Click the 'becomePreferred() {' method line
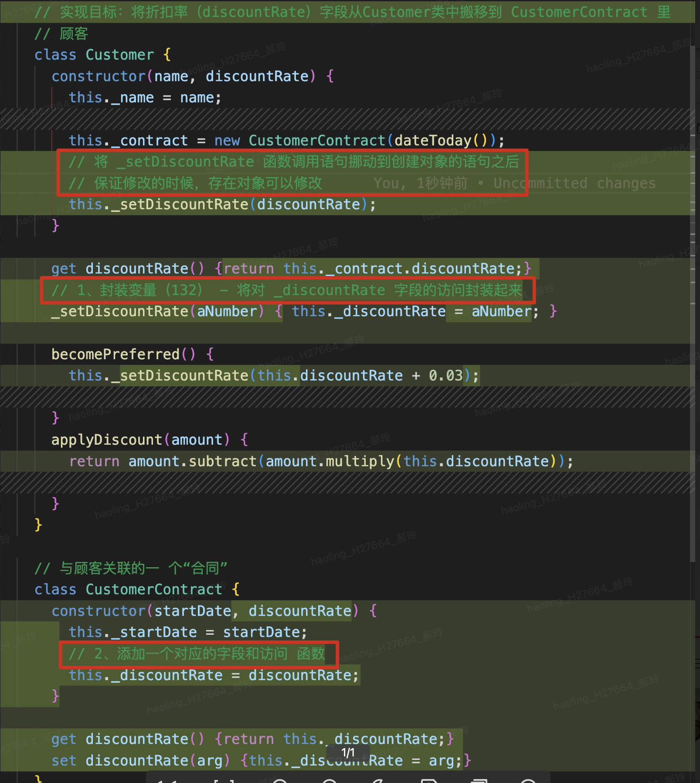The height and width of the screenshot is (783, 700). pos(133,354)
